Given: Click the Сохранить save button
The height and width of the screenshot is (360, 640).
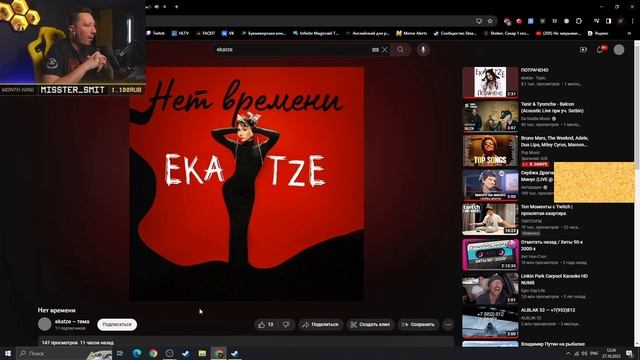Looking at the screenshot, I should [418, 324].
